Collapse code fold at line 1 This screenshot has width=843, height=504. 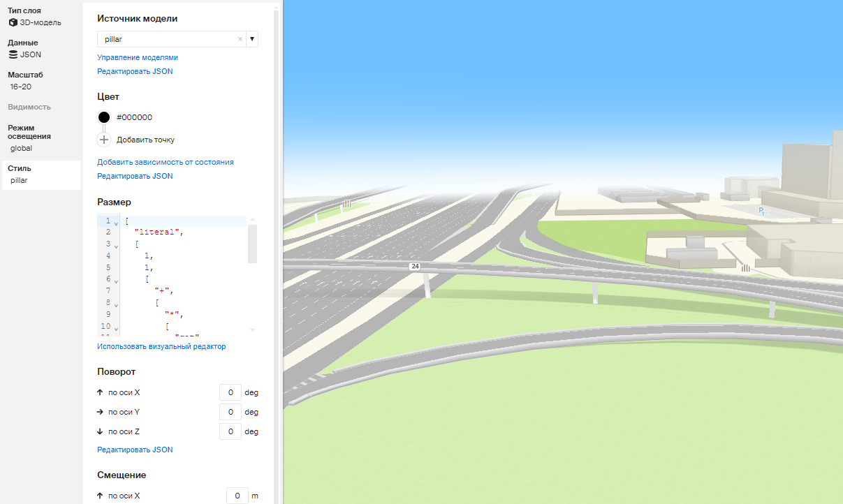pyautogui.click(x=116, y=222)
